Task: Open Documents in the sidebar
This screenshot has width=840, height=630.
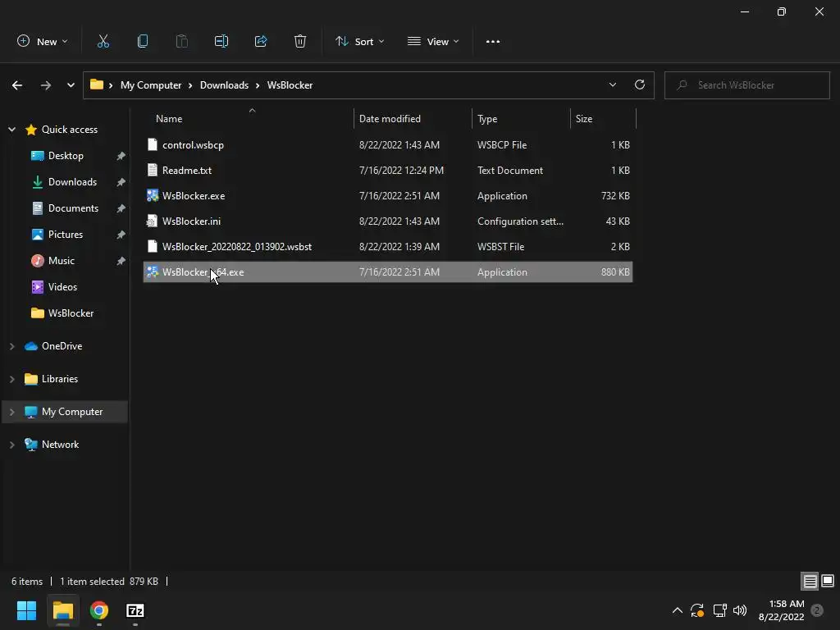Action: point(73,208)
